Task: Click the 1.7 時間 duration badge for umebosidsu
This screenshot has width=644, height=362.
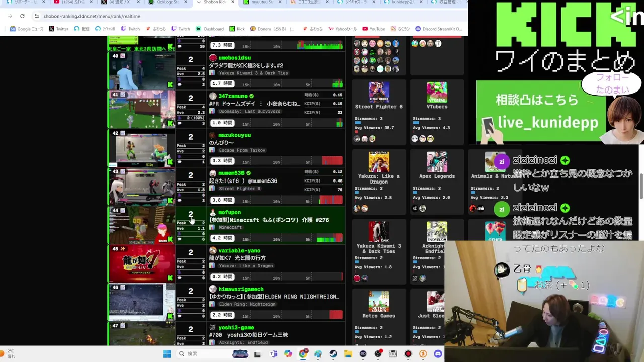Action: coord(222,84)
